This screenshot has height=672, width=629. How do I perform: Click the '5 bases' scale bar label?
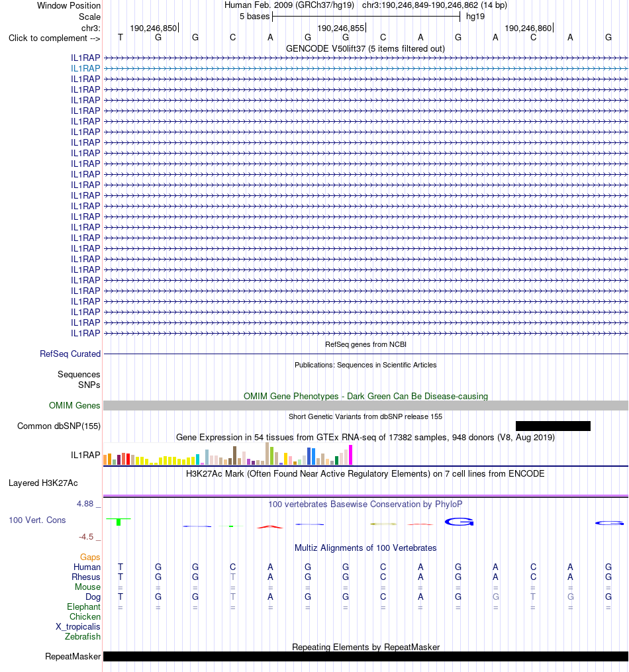coord(254,17)
